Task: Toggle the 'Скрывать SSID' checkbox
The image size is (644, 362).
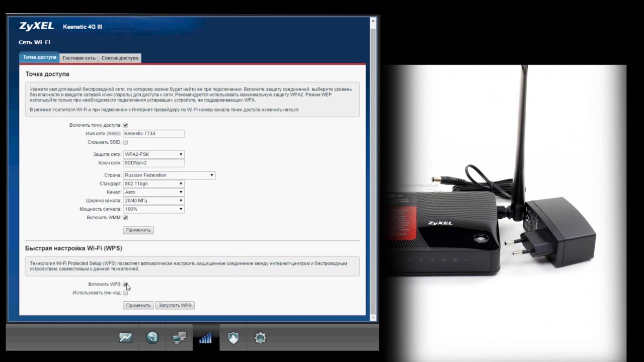Action: (x=125, y=142)
